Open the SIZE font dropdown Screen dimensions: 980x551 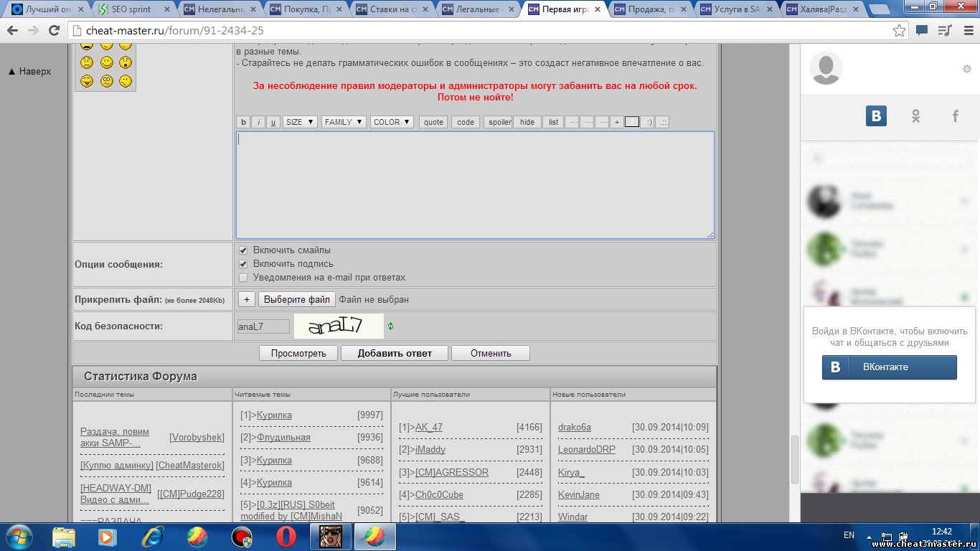click(300, 122)
